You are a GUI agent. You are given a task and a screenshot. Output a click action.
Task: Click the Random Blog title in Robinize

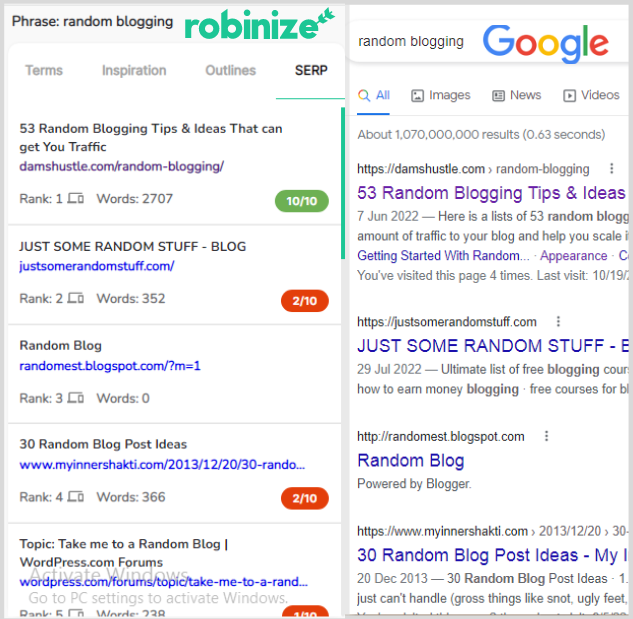61,346
